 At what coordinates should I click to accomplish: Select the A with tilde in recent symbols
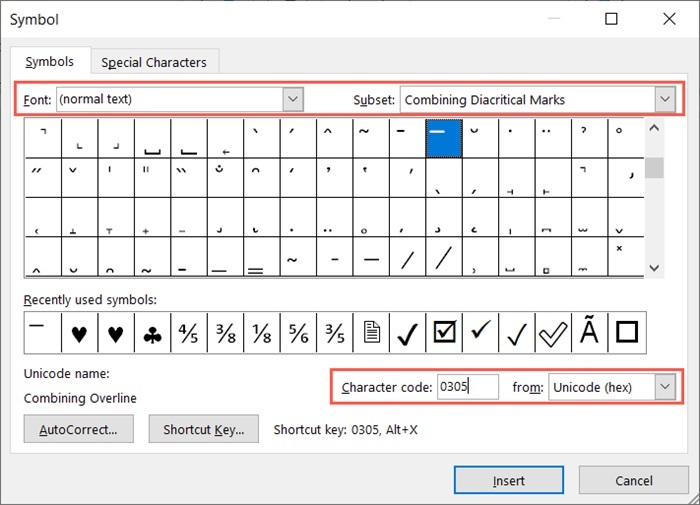pyautogui.click(x=589, y=333)
